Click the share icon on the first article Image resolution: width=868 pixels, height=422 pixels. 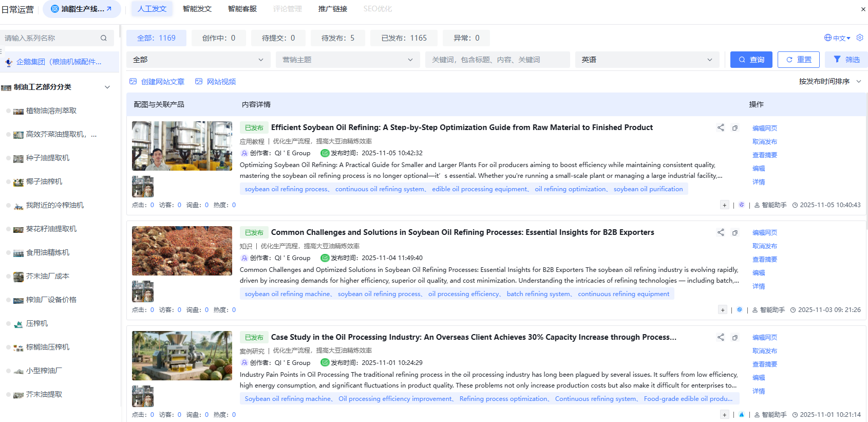click(x=721, y=127)
